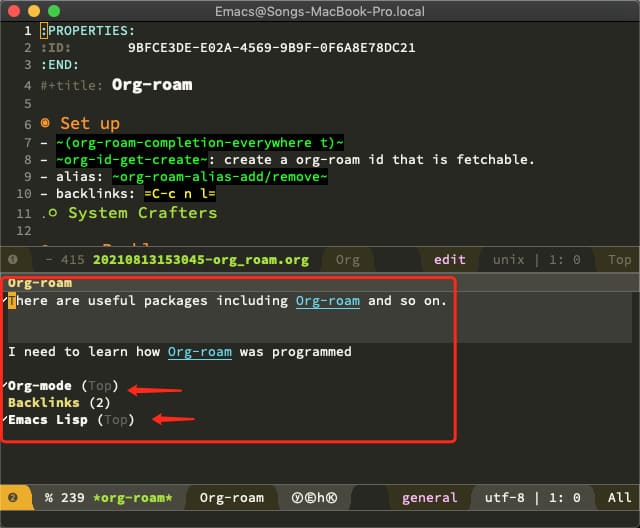Click the ID value 9BFCE3DE-E02A-4569-9B9F-0F6A8E78DC21

pyautogui.click(x=271, y=48)
